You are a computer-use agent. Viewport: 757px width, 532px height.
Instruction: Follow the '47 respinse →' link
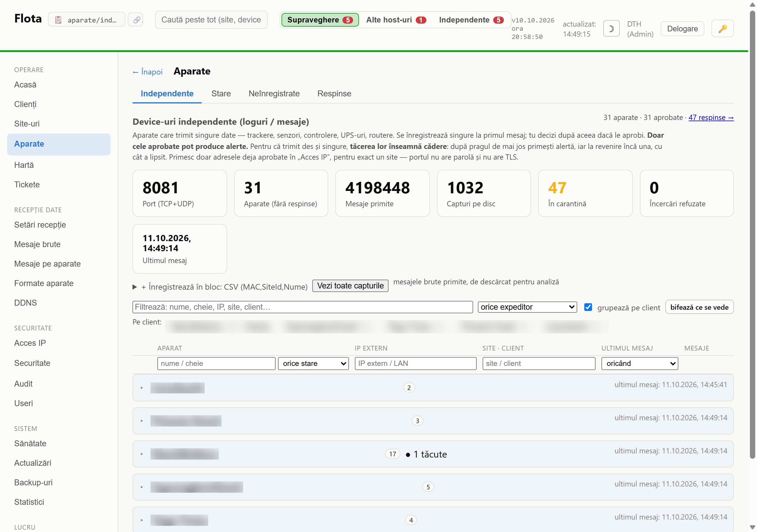click(711, 117)
